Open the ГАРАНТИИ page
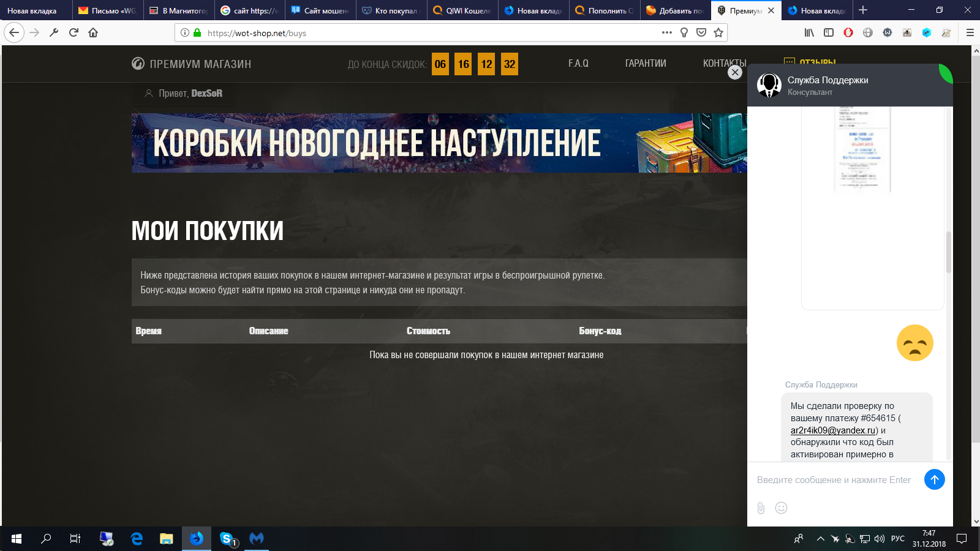This screenshot has width=980, height=551. click(646, 63)
